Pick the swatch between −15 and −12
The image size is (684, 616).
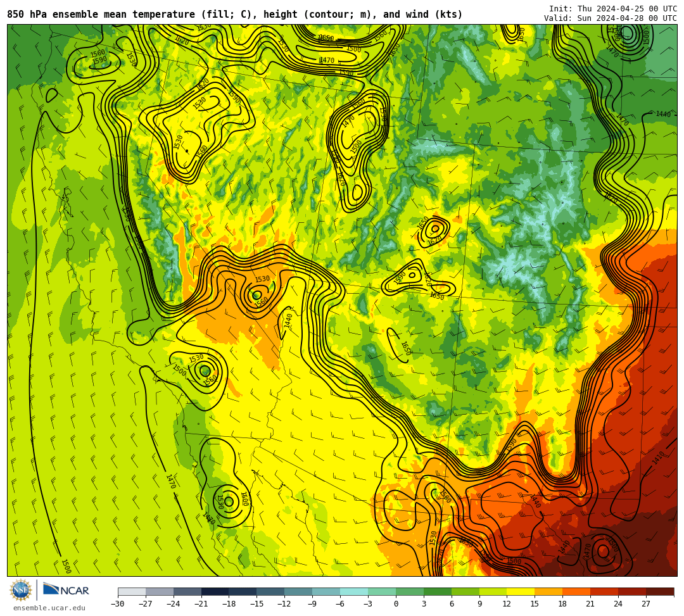point(271,591)
